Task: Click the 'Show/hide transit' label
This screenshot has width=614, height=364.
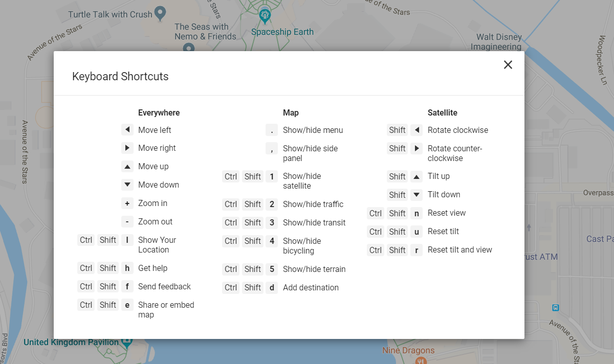Action: [314, 222]
